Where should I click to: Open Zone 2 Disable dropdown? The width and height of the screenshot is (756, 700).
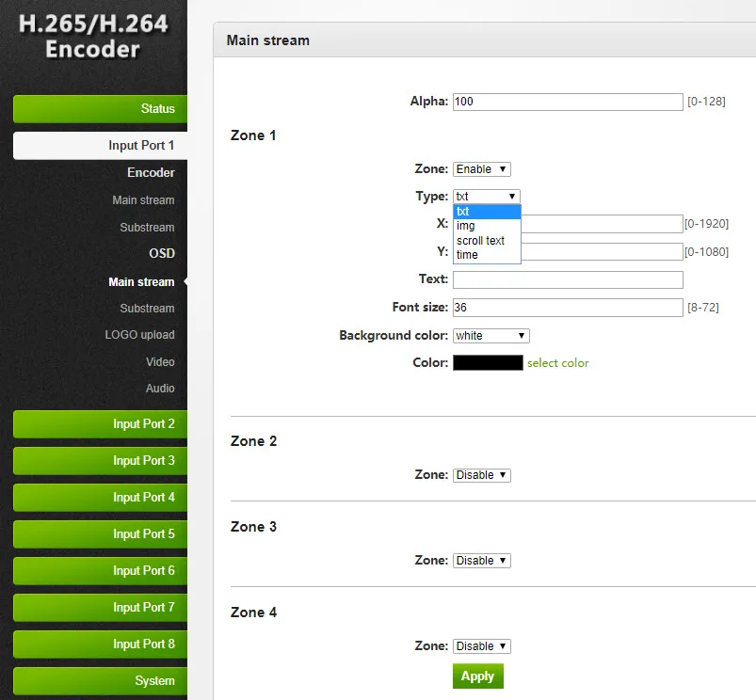(482, 475)
